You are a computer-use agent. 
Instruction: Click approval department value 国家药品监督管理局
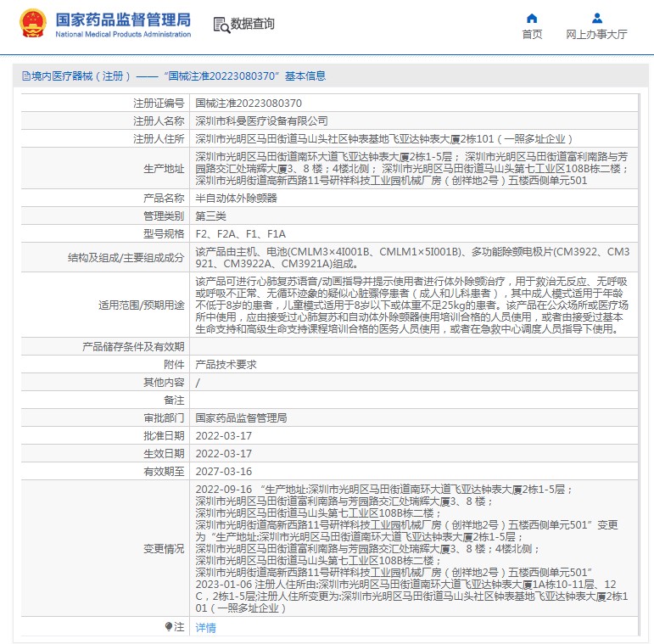click(241, 418)
